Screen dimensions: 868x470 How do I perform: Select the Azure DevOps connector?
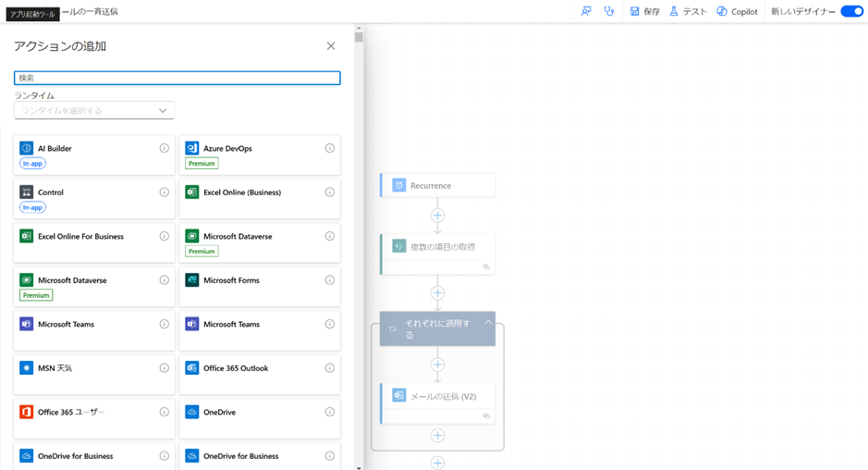[x=260, y=155]
